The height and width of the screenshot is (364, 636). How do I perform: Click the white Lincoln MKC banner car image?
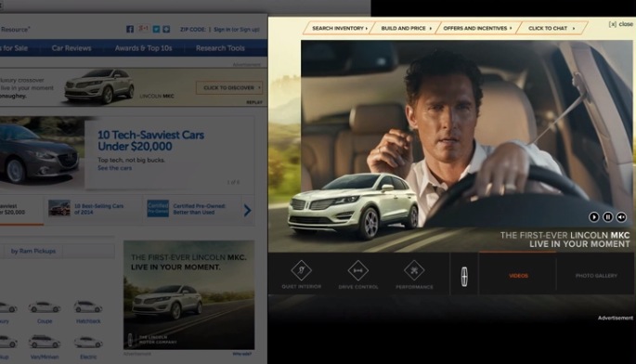(99, 86)
